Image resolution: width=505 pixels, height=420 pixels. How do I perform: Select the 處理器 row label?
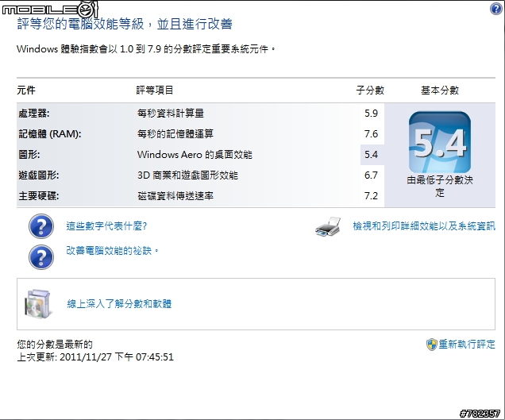34,114
